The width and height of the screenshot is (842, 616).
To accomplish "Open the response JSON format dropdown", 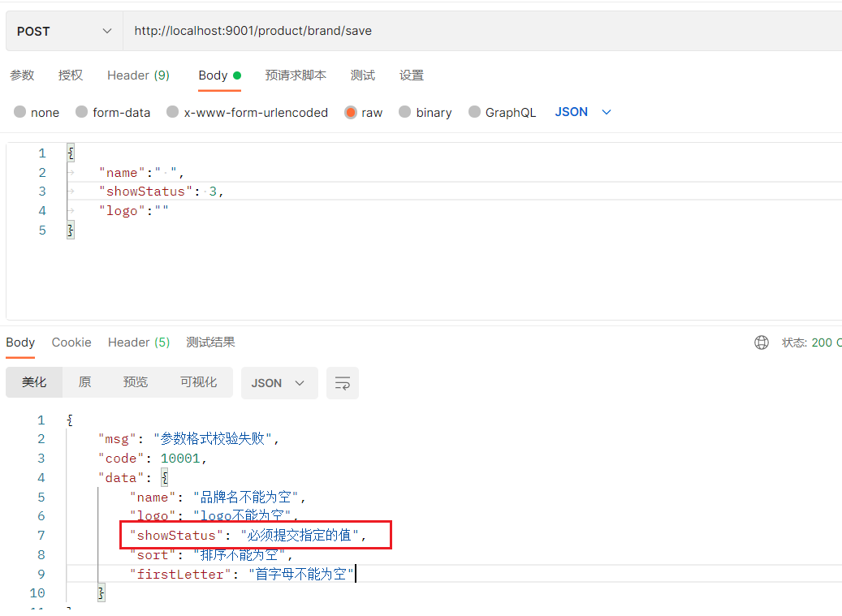I will pyautogui.click(x=279, y=383).
